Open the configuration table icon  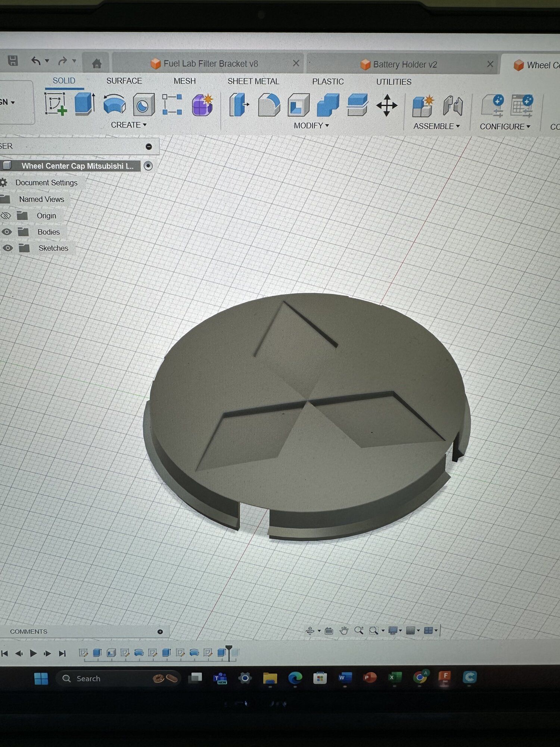[x=522, y=106]
